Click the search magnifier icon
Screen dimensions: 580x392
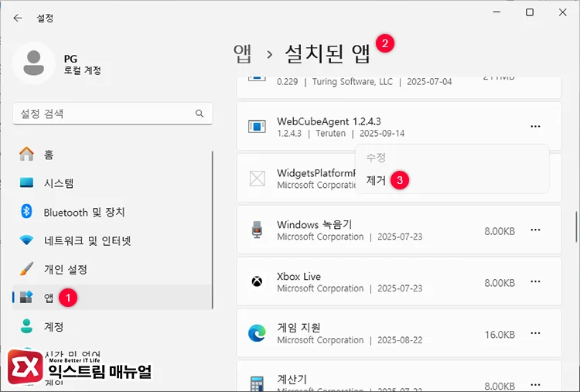(200, 114)
